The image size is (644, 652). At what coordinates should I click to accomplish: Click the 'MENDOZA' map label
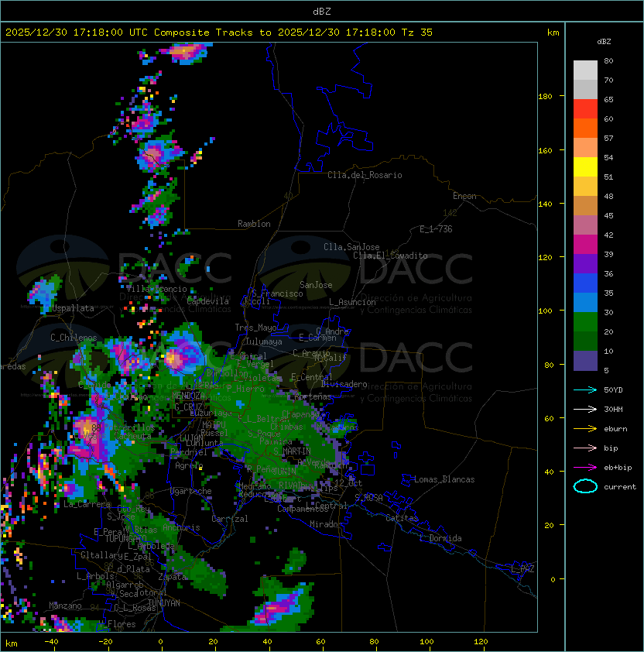pyautogui.click(x=188, y=396)
